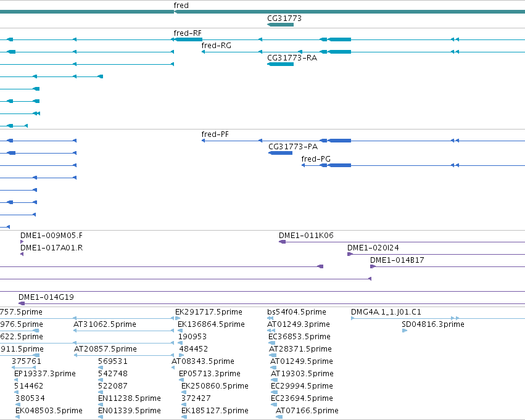Select EST AT19303.5prime label
525x420 pixels.
pyautogui.click(x=302, y=374)
